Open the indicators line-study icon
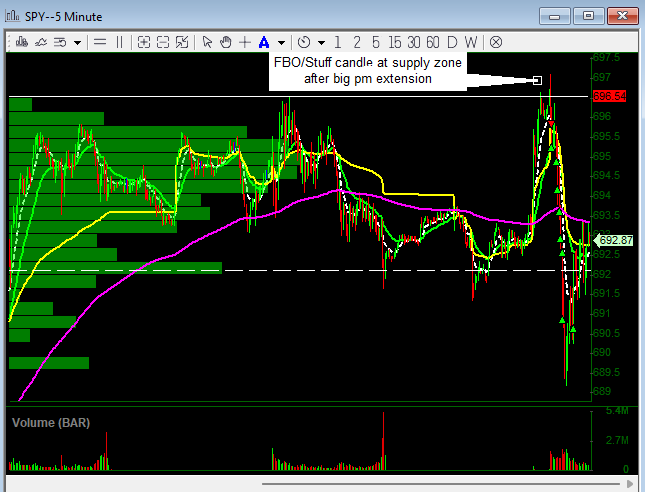The width and height of the screenshot is (645, 492). point(41,42)
